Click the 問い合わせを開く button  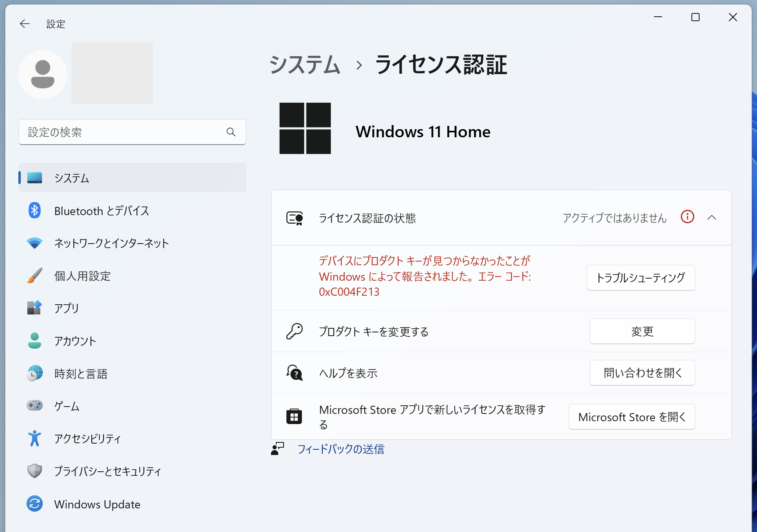click(643, 373)
